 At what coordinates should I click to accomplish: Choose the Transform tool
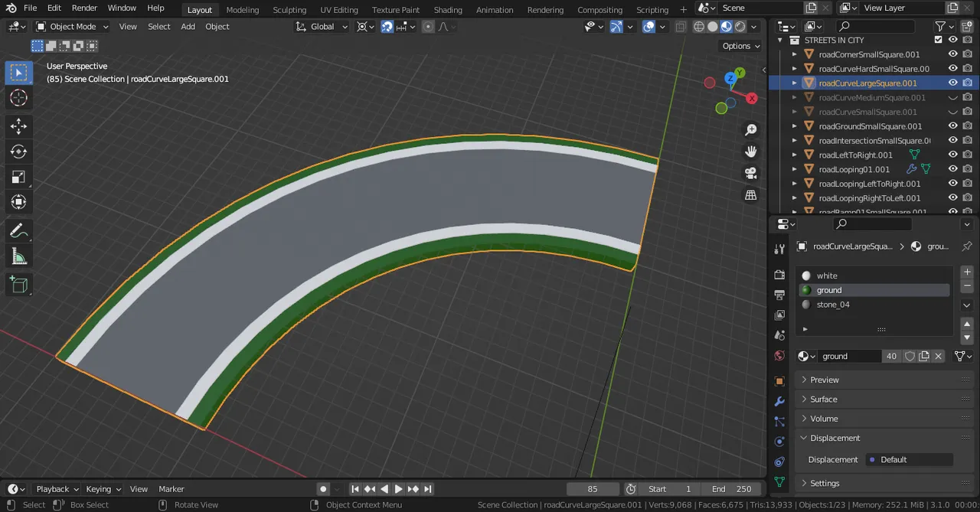(x=19, y=202)
